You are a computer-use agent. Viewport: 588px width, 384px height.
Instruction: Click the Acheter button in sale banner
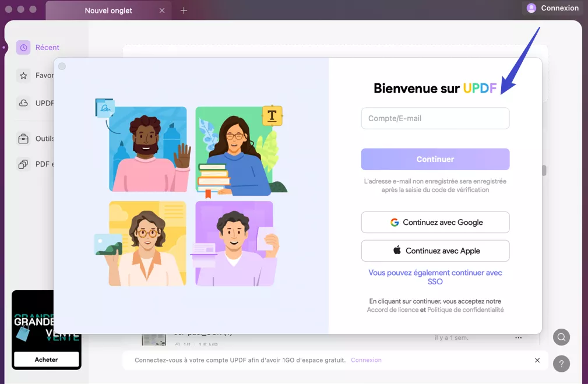pos(47,360)
